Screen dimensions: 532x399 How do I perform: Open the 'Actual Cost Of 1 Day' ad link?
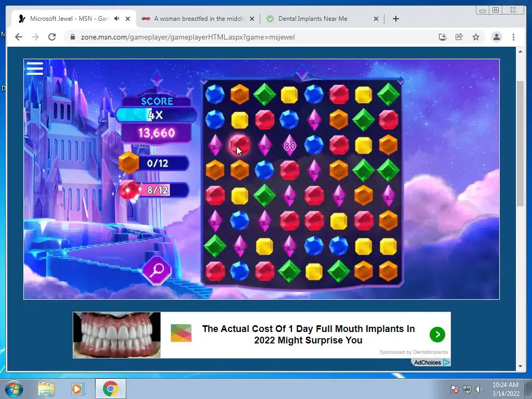coord(309,334)
